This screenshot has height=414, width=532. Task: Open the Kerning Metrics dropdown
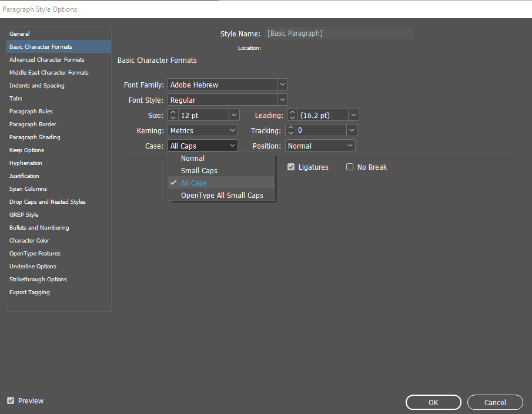(203, 130)
